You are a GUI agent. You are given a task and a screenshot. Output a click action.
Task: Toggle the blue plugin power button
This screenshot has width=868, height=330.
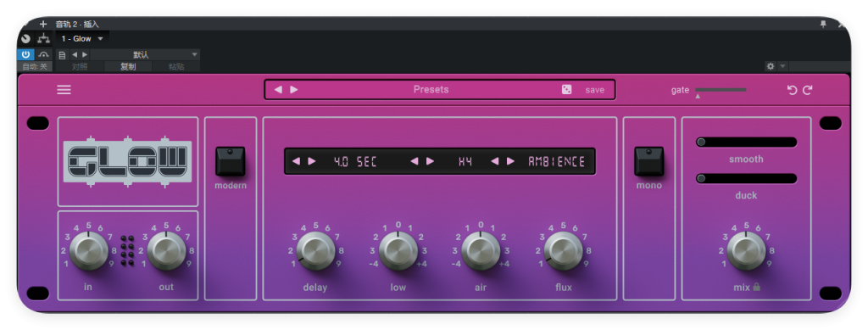[x=25, y=55]
